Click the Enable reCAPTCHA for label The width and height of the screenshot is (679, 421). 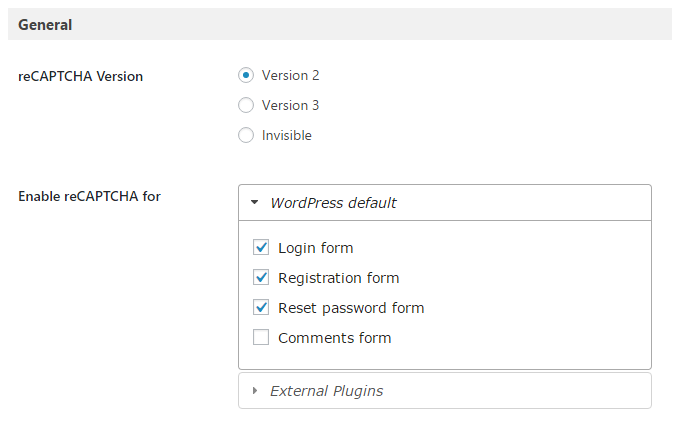tap(89, 196)
